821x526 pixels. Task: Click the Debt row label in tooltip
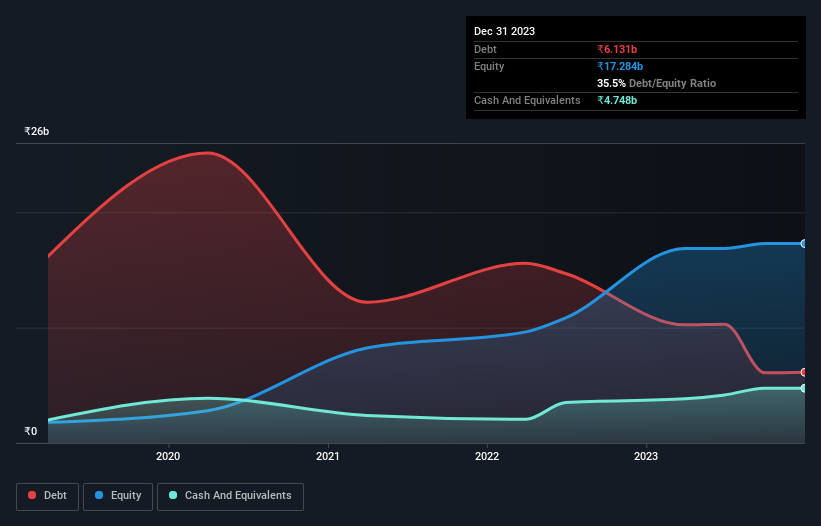pyautogui.click(x=485, y=49)
